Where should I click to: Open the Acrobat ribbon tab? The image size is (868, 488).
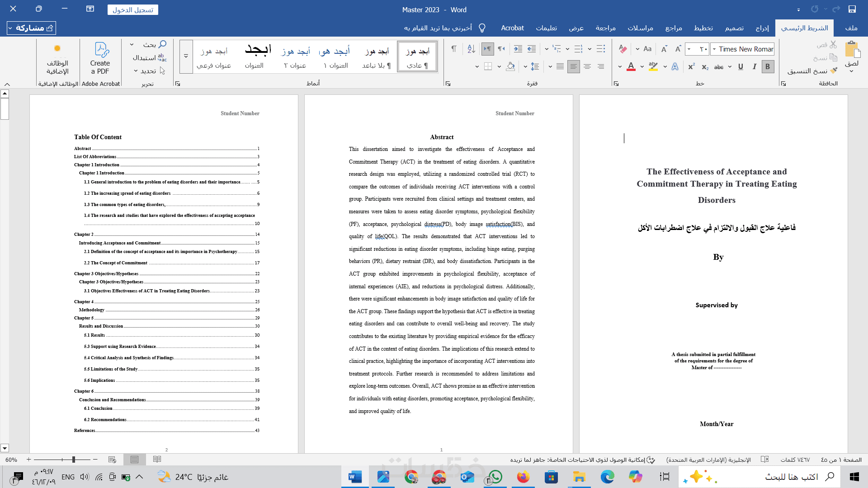tap(512, 28)
